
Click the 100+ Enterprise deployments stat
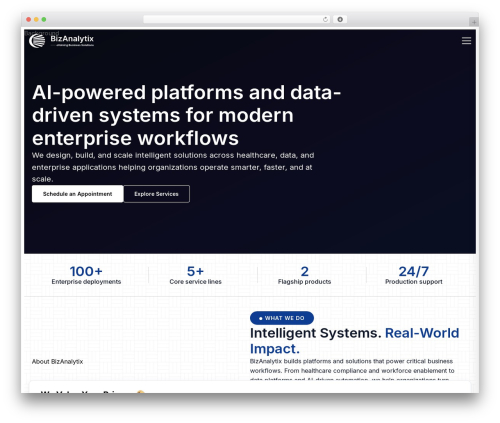[x=86, y=275]
